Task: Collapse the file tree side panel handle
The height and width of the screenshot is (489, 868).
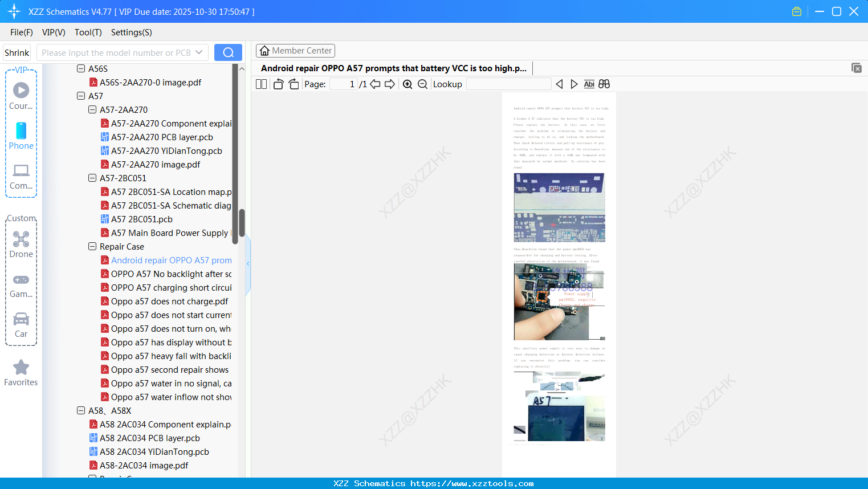Action: (248, 264)
